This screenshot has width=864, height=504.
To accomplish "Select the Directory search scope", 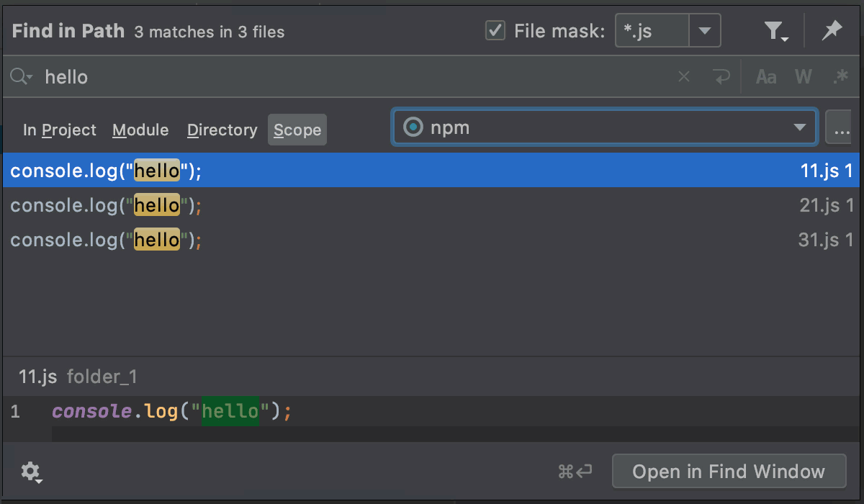I will click(x=222, y=130).
